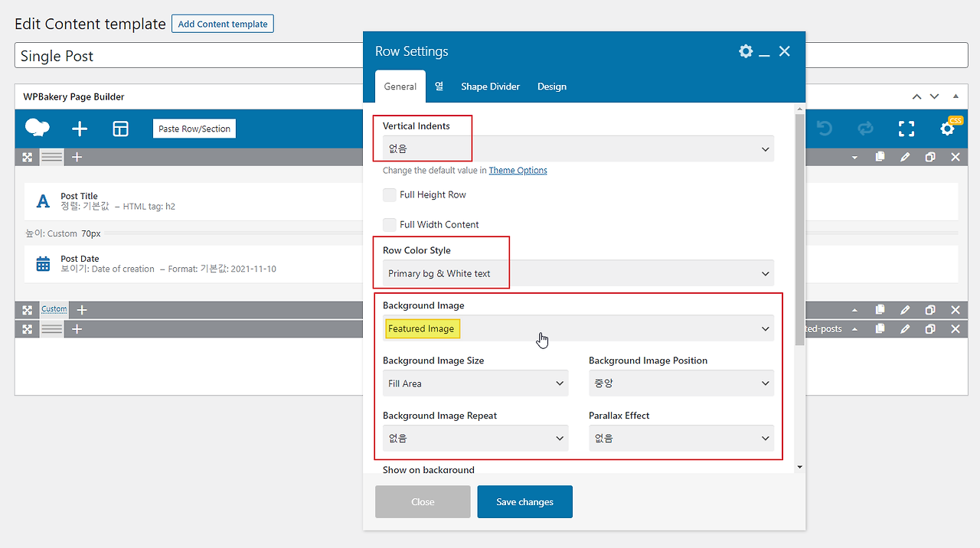The image size is (980, 548).
Task: Click the Undo icon in builder toolbar
Action: [825, 129]
